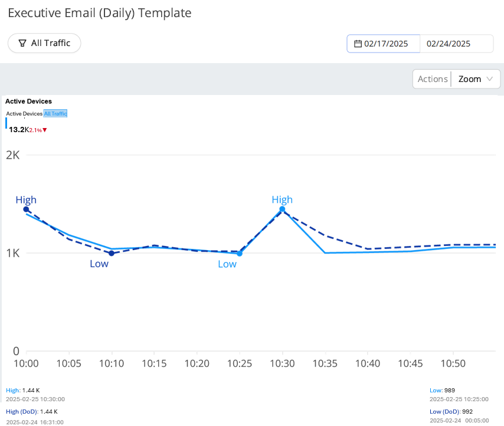
Task: Open the Actions menu
Action: pos(432,79)
